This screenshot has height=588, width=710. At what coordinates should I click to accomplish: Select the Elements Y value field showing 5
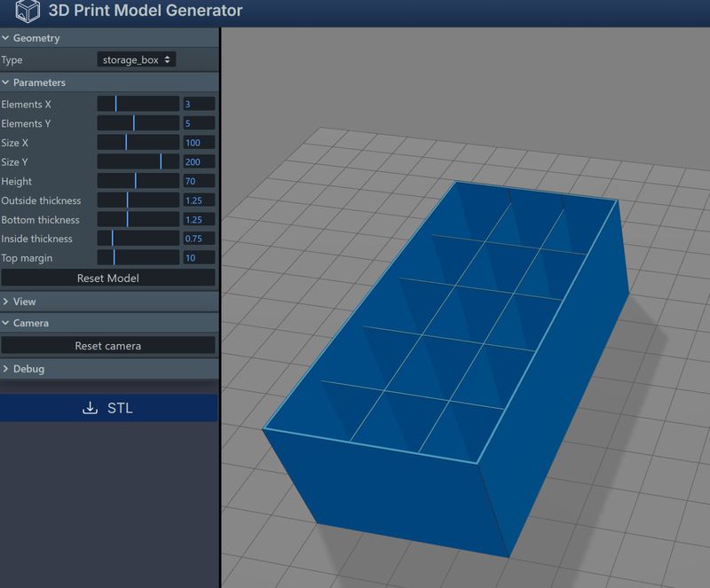(x=199, y=122)
